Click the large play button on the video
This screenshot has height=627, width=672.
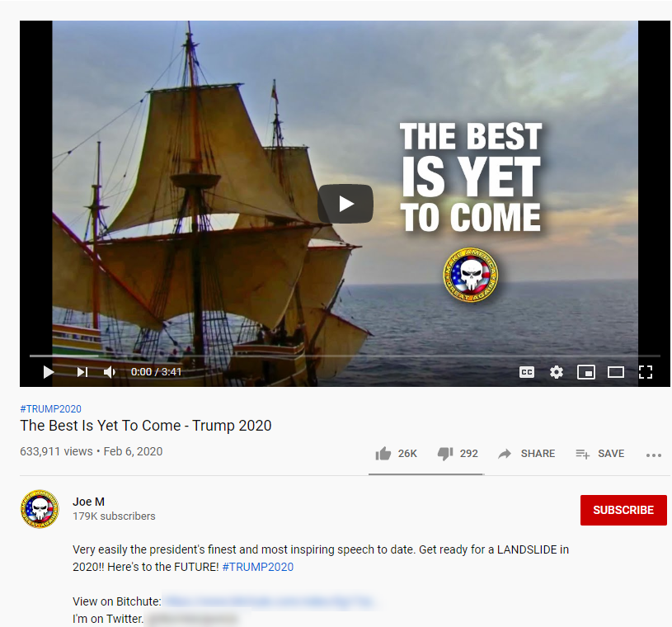(x=345, y=204)
